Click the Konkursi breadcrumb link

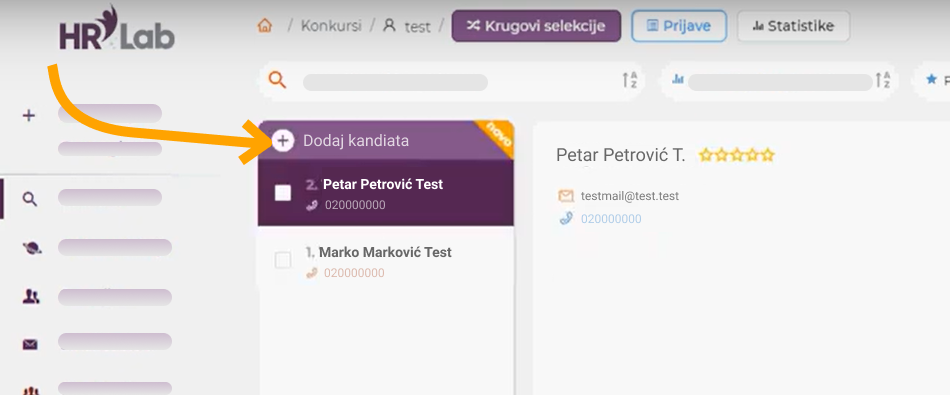tap(331, 26)
